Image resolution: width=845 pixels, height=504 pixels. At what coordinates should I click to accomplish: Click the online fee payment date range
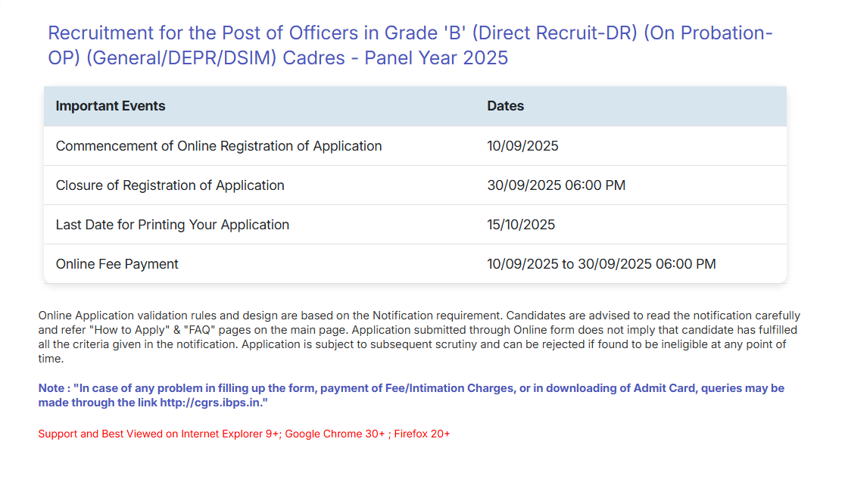point(601,264)
